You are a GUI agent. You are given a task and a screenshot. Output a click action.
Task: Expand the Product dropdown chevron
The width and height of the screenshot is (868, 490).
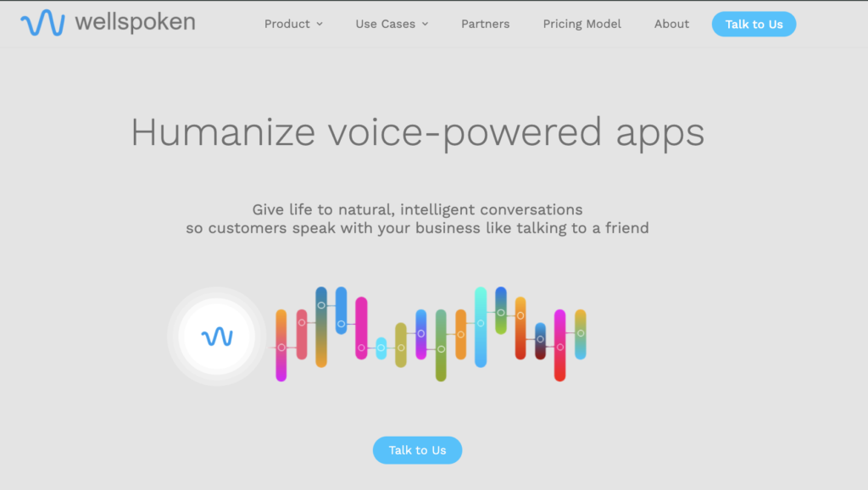point(320,25)
